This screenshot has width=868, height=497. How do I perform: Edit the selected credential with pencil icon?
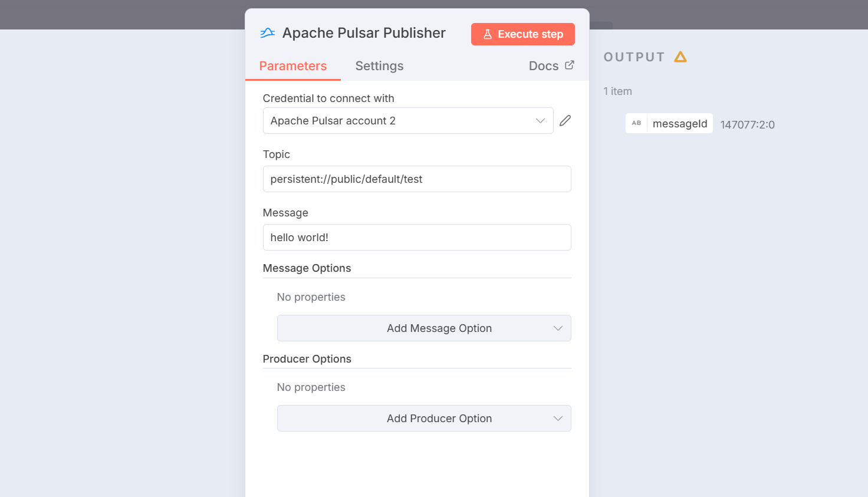pos(565,121)
